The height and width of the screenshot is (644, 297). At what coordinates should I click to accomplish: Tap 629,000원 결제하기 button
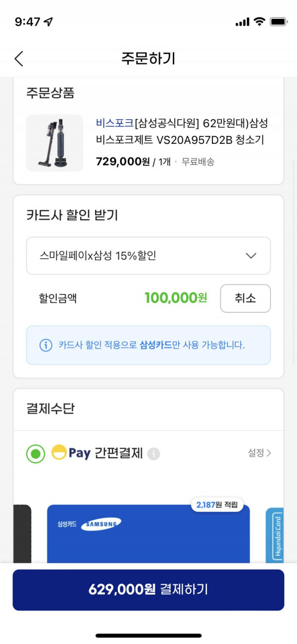coord(148,590)
